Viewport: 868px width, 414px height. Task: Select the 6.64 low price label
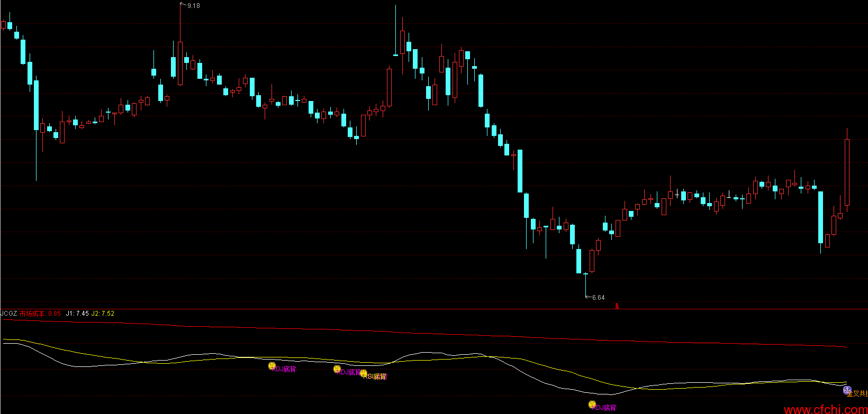598,298
